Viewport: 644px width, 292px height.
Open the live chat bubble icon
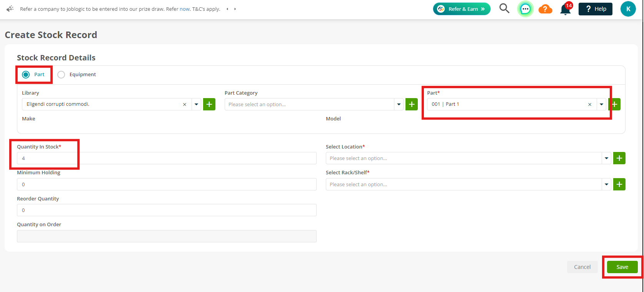pyautogui.click(x=525, y=9)
